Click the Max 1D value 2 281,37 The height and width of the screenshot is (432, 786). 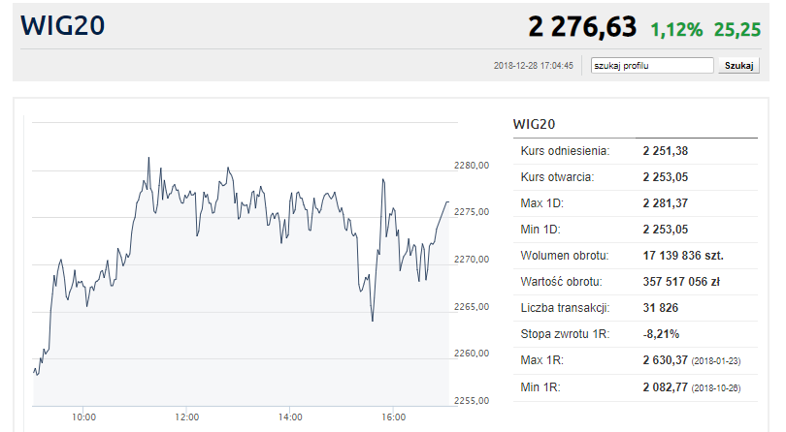point(665,203)
